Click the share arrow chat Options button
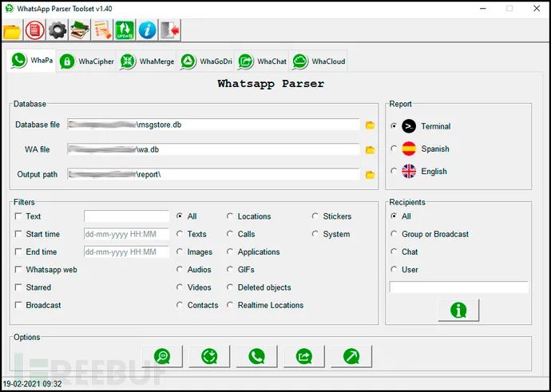The image size is (551, 392). point(304,357)
